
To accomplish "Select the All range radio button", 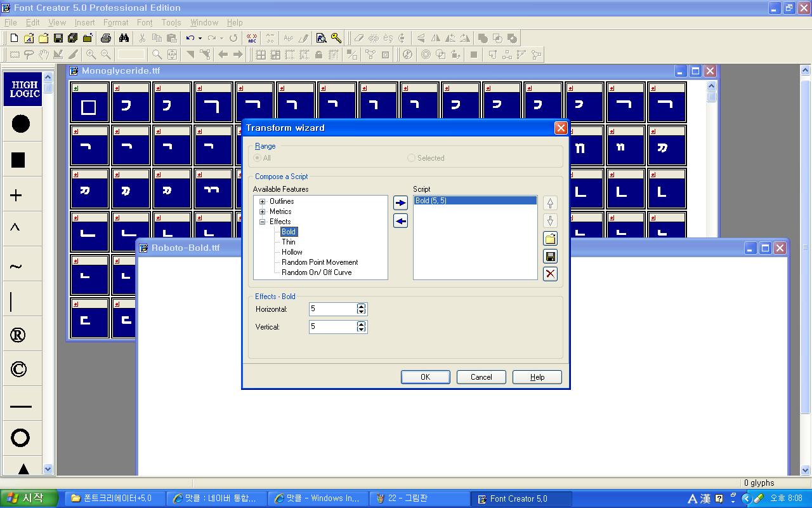I will [x=258, y=158].
